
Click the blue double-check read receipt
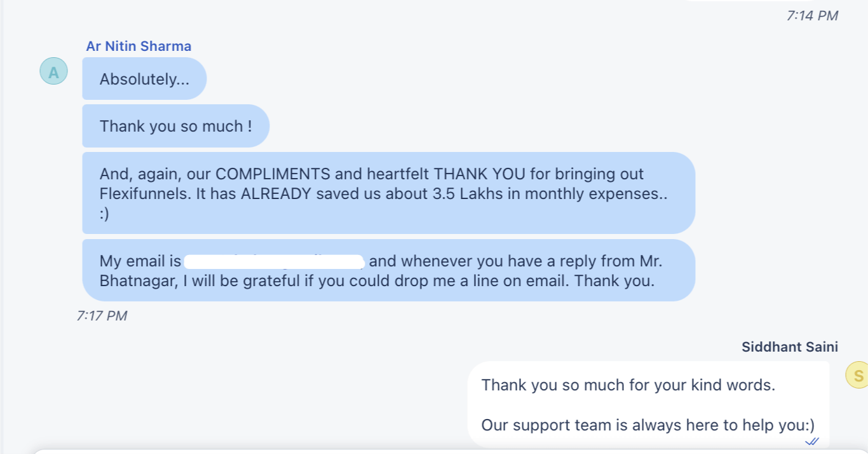click(x=811, y=441)
